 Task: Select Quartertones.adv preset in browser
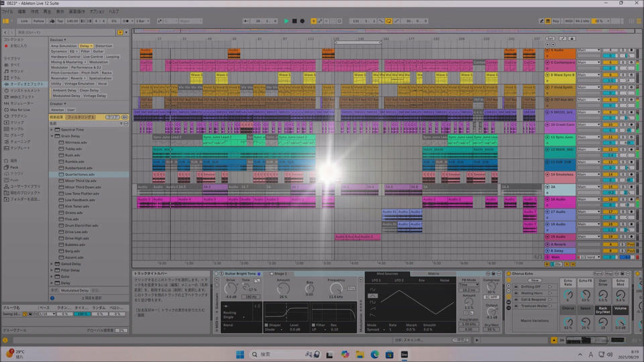coord(79,174)
